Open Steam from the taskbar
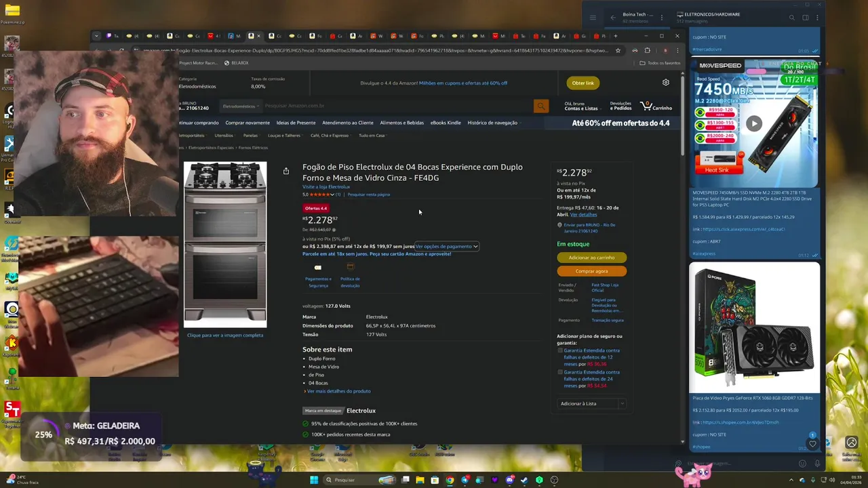868x488 pixels. pos(524,480)
